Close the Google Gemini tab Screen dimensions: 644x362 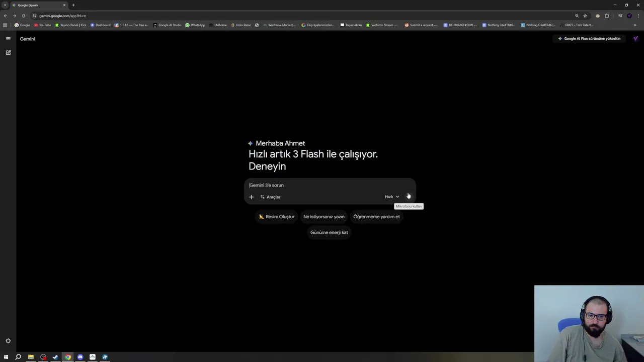pyautogui.click(x=64, y=5)
